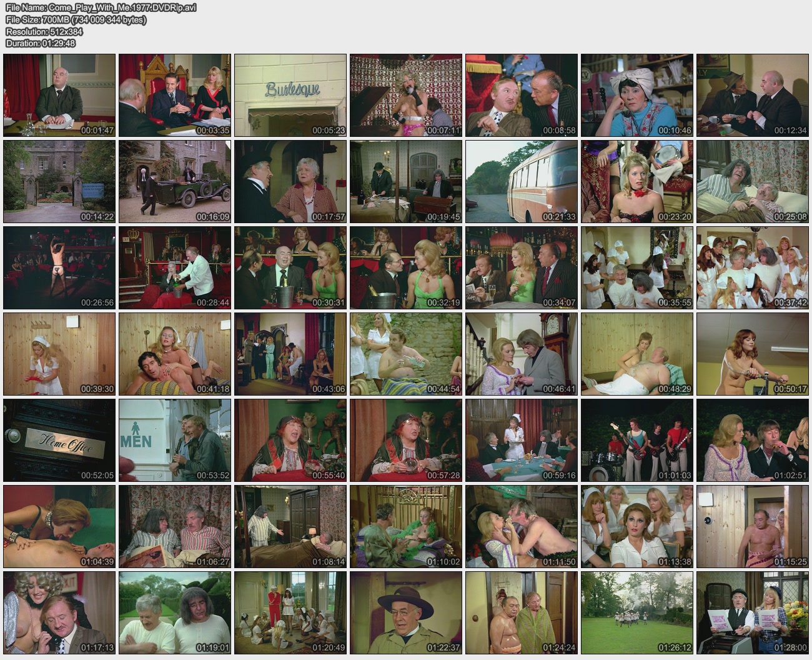Viewport: 812px width, 660px height.
Task: Click the 00:30:31 champagne bucket frame
Action: click(x=290, y=267)
